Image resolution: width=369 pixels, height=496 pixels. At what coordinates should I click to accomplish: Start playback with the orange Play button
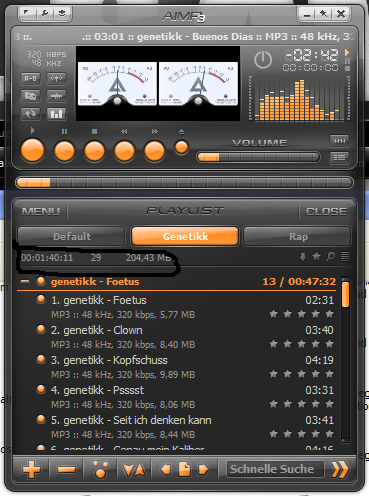32,151
